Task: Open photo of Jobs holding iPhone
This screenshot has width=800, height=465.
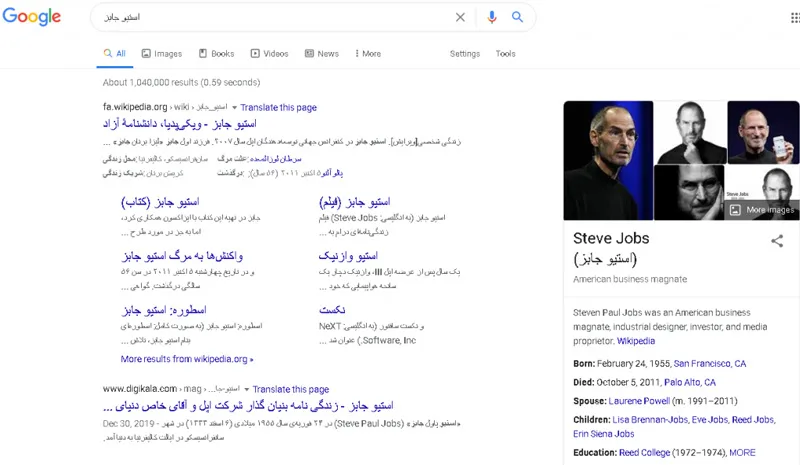Action: coord(763,132)
